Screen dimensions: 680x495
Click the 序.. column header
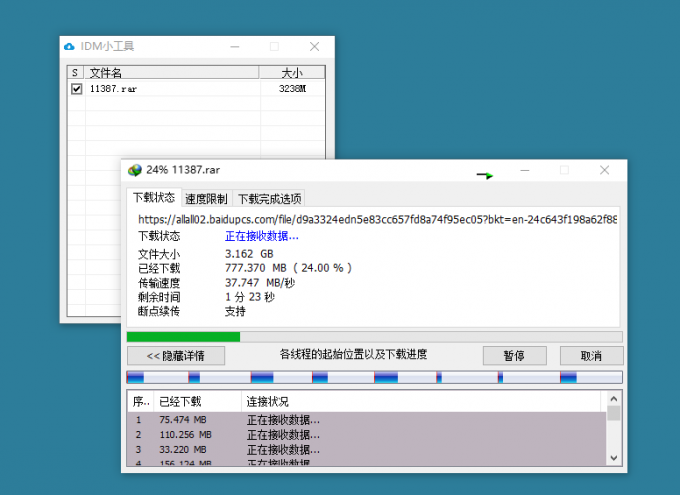[141, 401]
